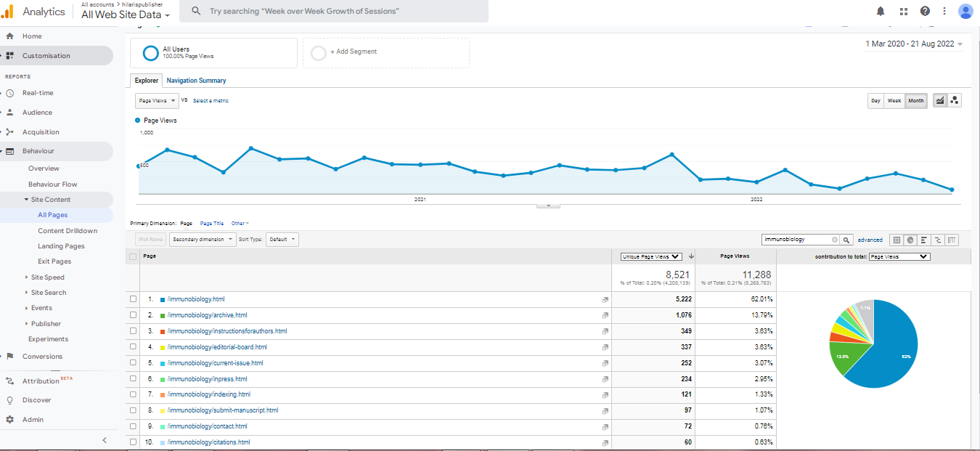Open the /immunobiology/editorial-board.html page link

click(217, 347)
